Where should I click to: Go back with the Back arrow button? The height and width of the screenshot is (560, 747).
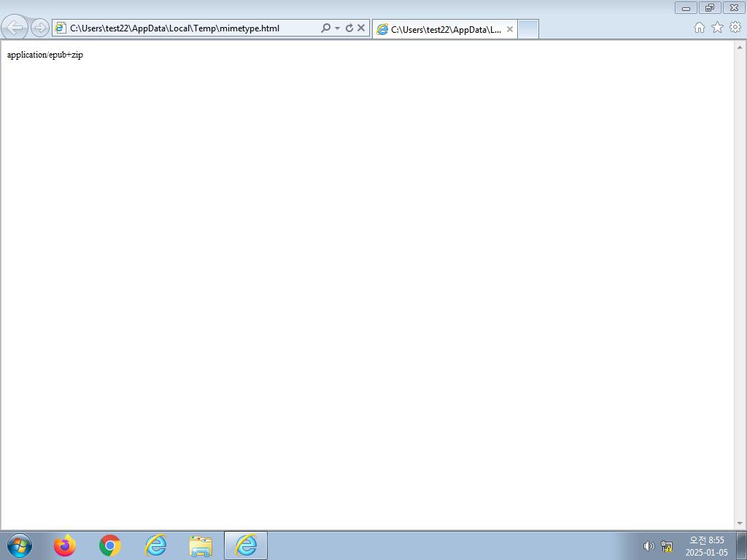tap(15, 27)
